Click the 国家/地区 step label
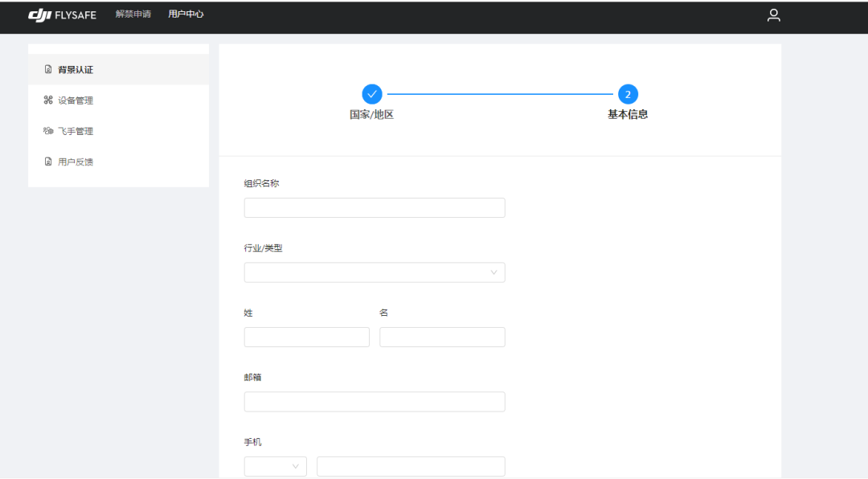 [371, 115]
